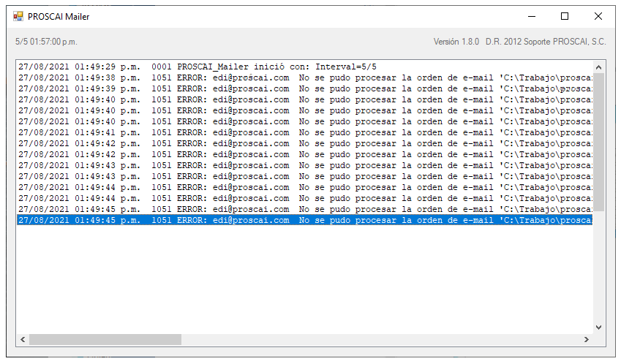This screenshot has height=364, width=621.
Task: Select the error row timestamped 01:49:39 p.m.
Action: tap(304, 89)
